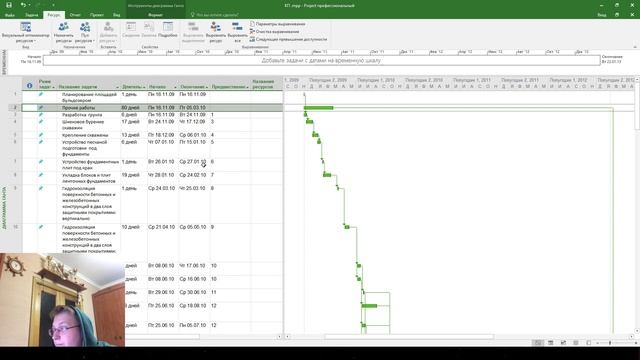Open the Формат Gantt tools tab
This screenshot has height=360, width=640.
pos(155,15)
